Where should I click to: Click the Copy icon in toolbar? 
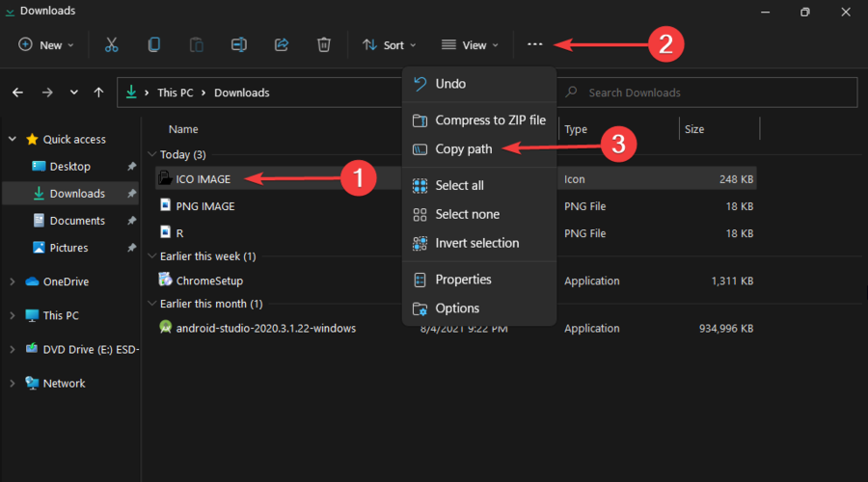pyautogui.click(x=154, y=44)
